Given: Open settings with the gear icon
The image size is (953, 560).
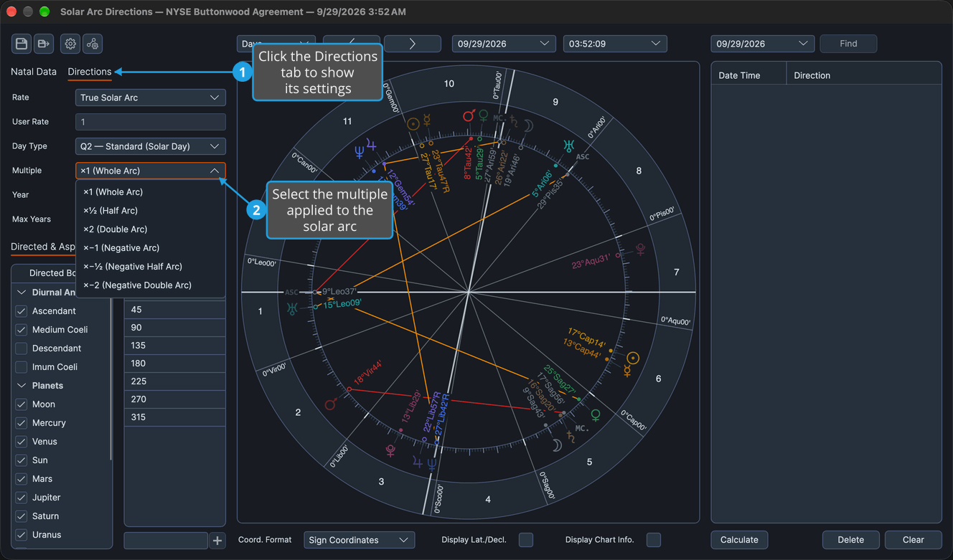Looking at the screenshot, I should (70, 44).
